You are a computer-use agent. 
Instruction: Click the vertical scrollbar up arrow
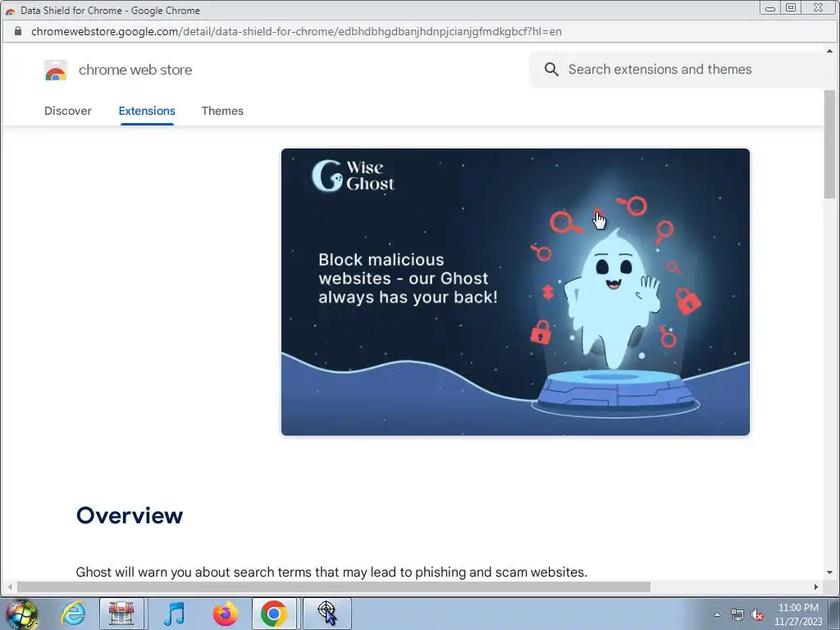[829, 52]
